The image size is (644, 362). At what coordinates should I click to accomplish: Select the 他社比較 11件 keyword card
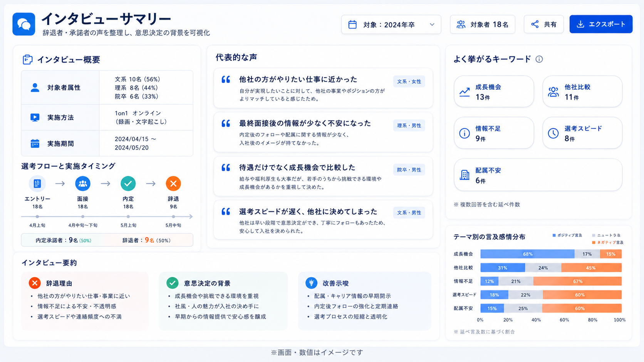point(582,92)
